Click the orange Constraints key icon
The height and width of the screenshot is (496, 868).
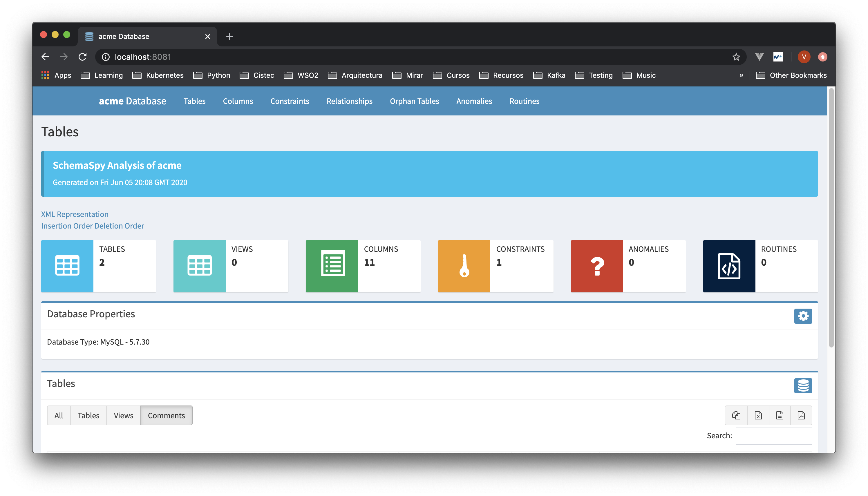click(464, 266)
